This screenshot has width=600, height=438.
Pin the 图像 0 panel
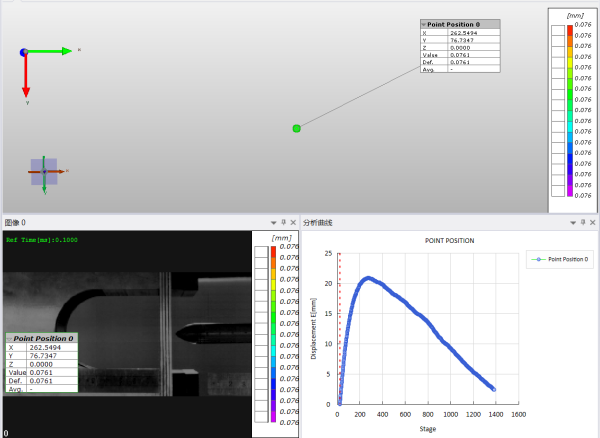click(x=284, y=222)
